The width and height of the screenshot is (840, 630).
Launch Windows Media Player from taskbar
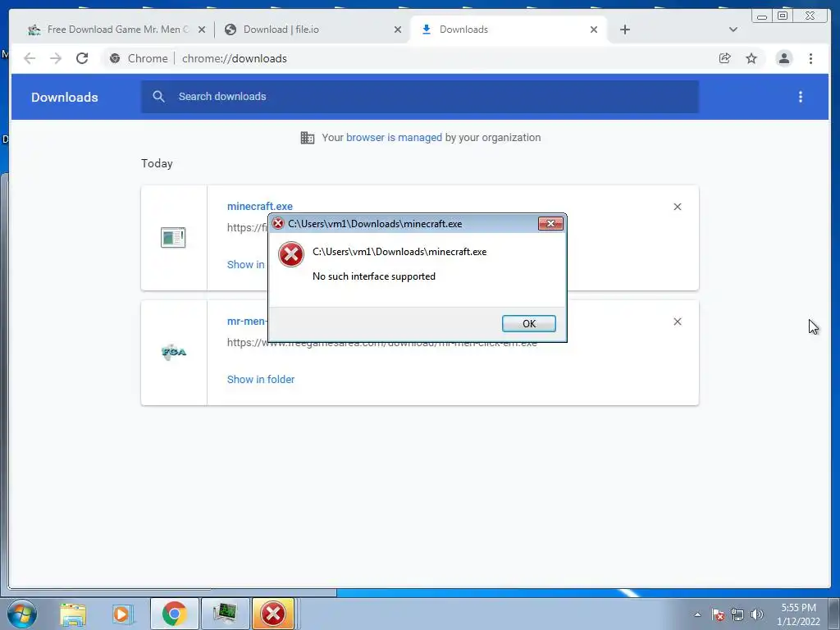(122, 614)
